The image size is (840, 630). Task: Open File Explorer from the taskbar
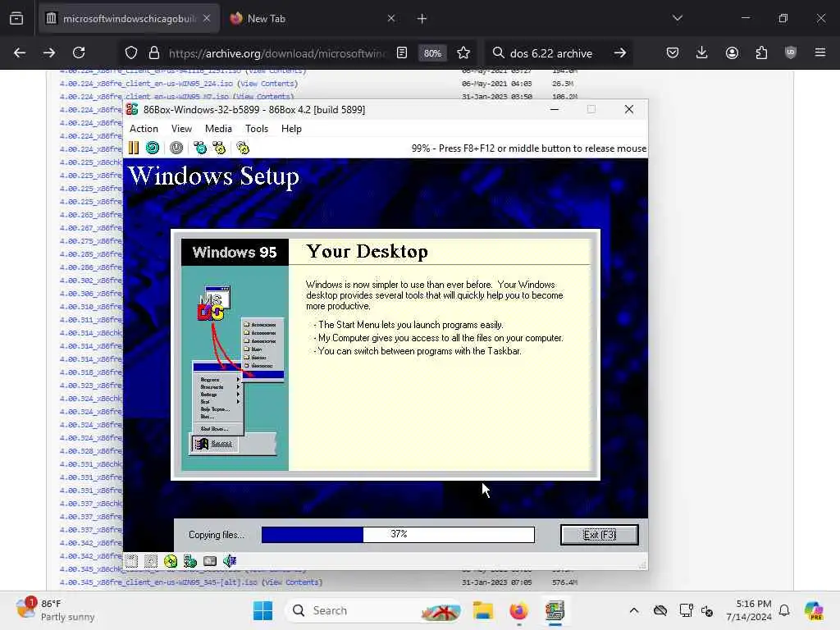click(482, 610)
